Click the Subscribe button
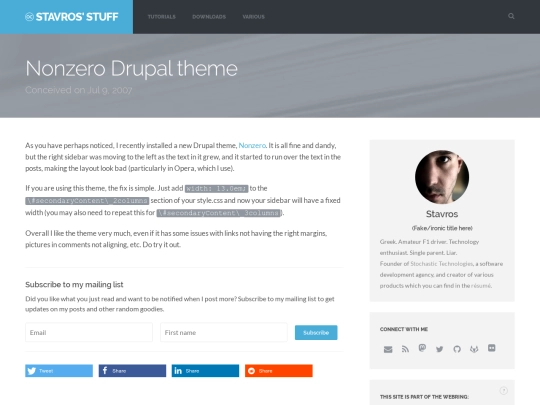540x405 pixels. click(x=316, y=333)
